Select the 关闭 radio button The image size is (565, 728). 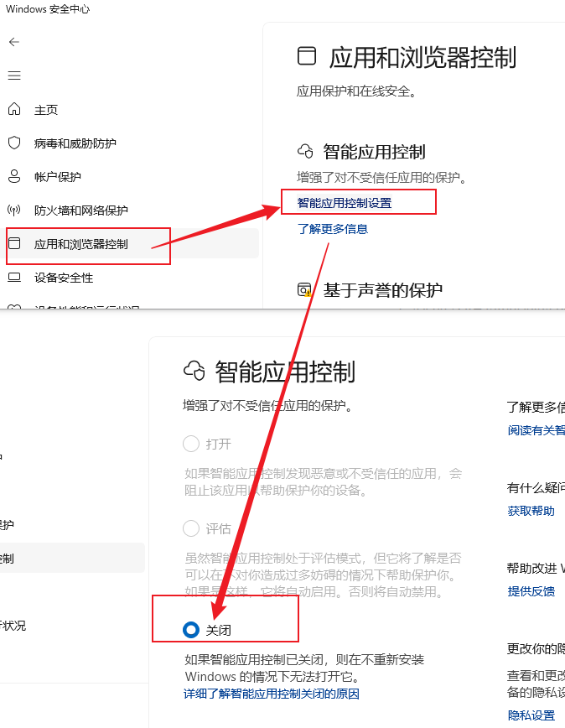click(x=191, y=630)
